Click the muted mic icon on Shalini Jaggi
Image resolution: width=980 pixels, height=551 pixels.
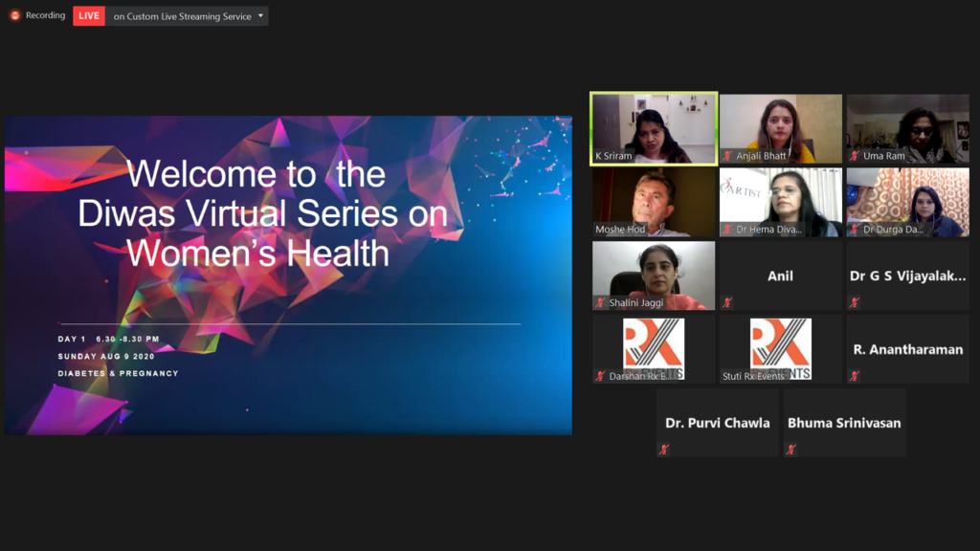point(601,303)
